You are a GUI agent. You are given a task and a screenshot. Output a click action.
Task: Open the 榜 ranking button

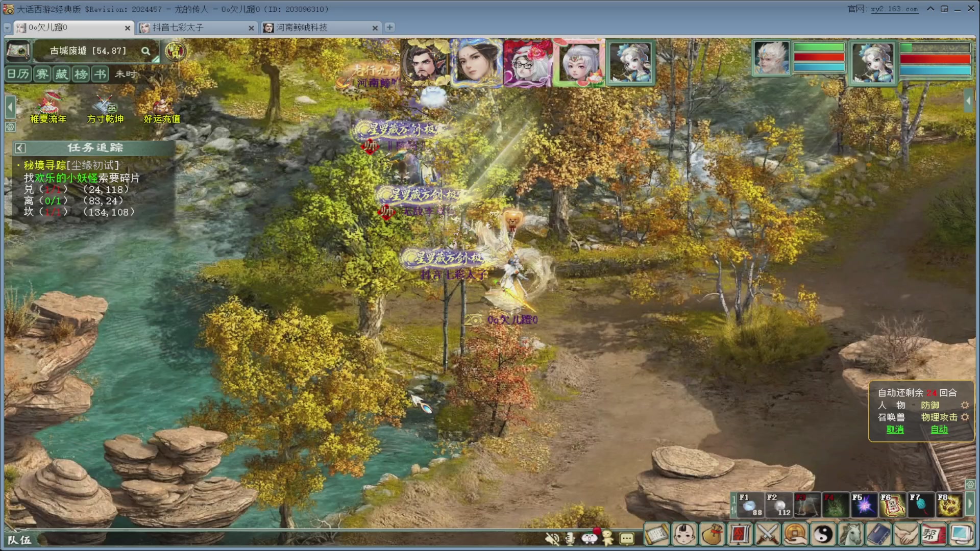pos(81,74)
